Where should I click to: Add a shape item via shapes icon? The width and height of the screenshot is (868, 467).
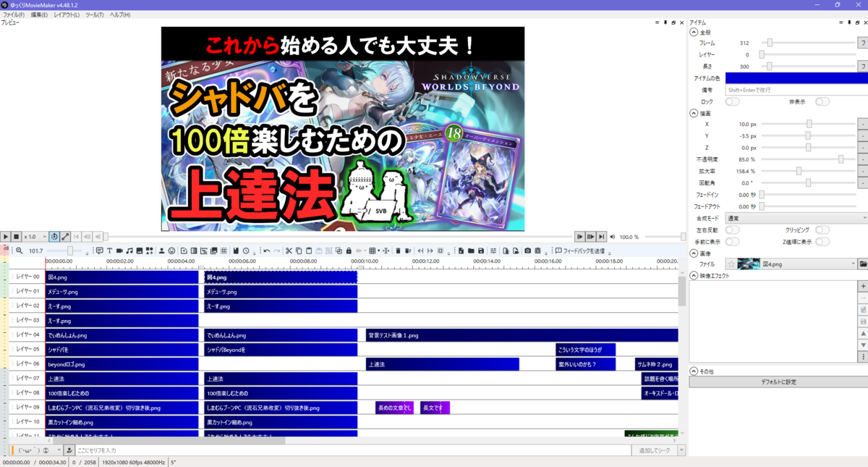point(149,251)
